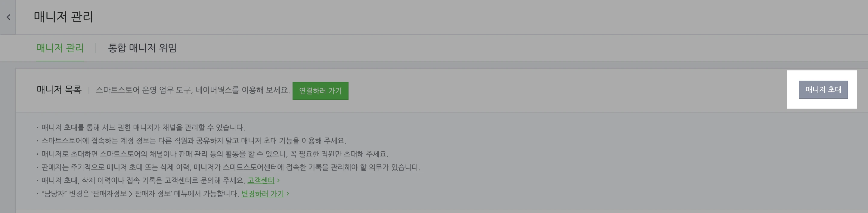Click the bullet about 서브 권한 매니저
Screen dimensions: 868x213
143,127
